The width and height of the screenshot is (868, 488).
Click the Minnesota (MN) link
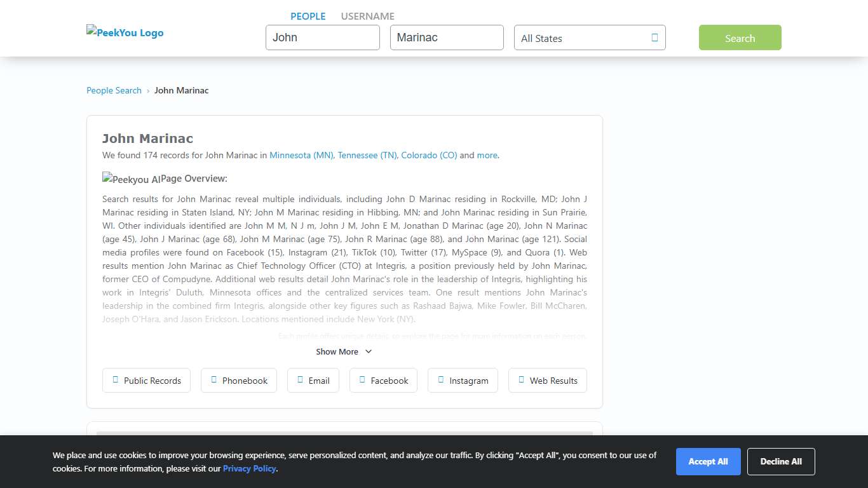[301, 155]
